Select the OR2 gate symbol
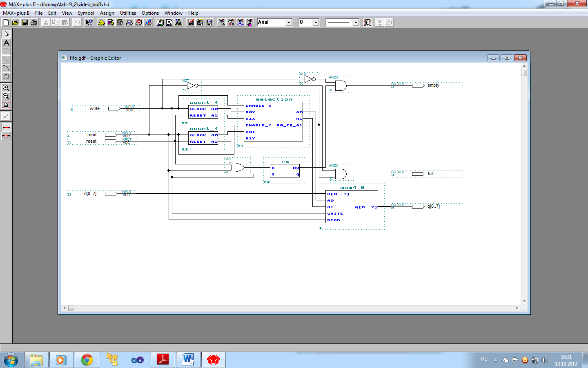This screenshot has height=368, width=588. pyautogui.click(x=237, y=167)
